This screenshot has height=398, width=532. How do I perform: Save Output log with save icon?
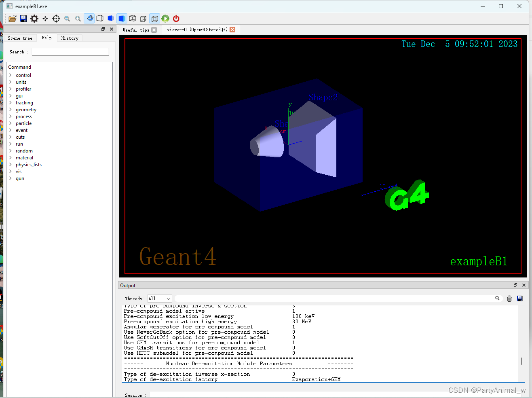point(520,298)
